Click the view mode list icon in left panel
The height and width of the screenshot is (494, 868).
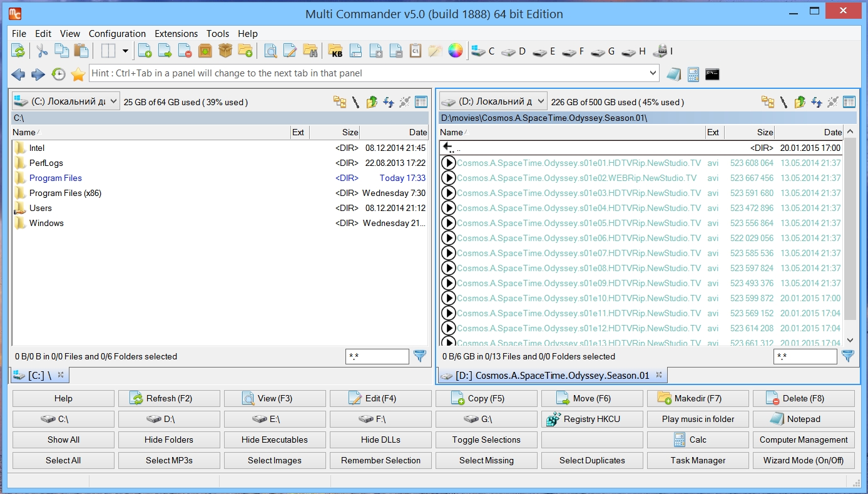pos(421,102)
